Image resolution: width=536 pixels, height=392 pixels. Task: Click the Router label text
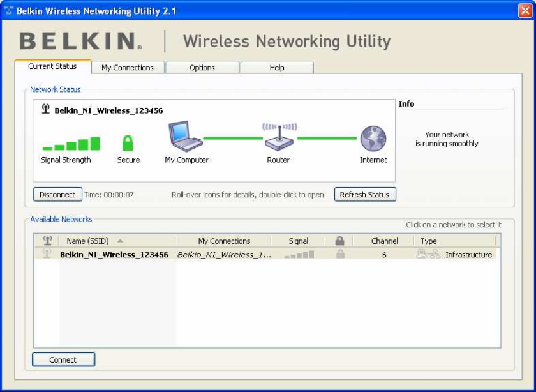pyautogui.click(x=278, y=160)
